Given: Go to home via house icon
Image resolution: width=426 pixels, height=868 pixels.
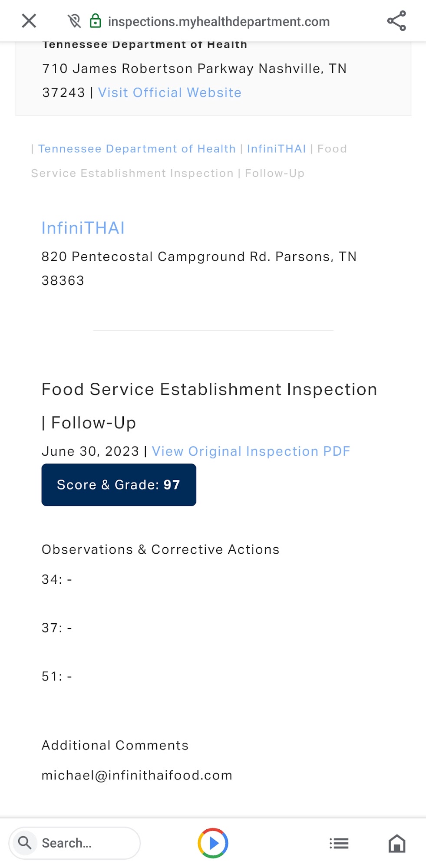Looking at the screenshot, I should (396, 843).
